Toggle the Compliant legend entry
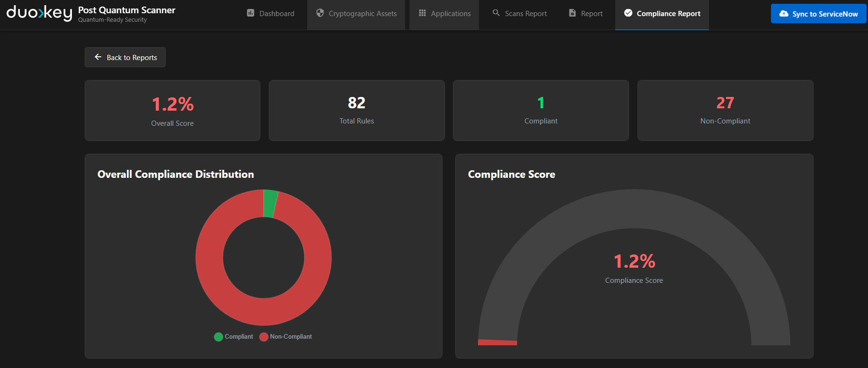 (234, 337)
